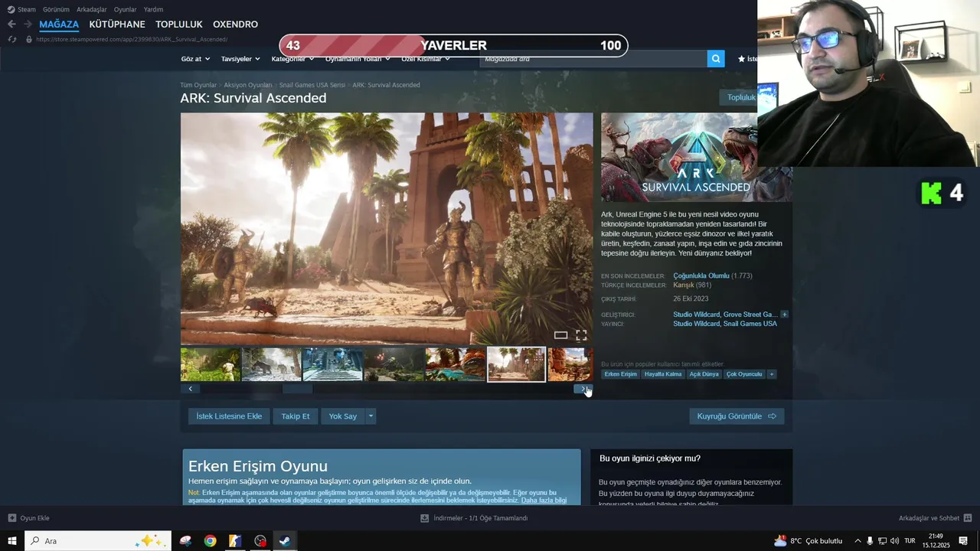Toggle theater mode icon on the screenshot viewer

560,335
